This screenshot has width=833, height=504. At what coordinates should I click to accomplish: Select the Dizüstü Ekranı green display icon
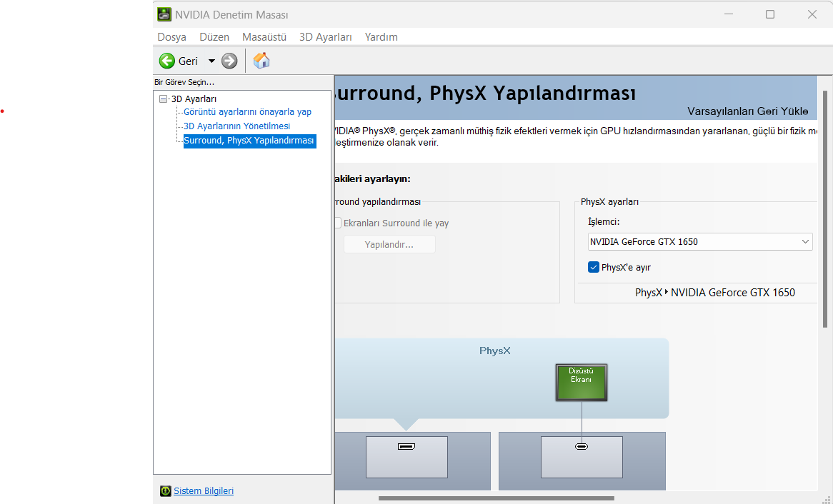pyautogui.click(x=582, y=383)
